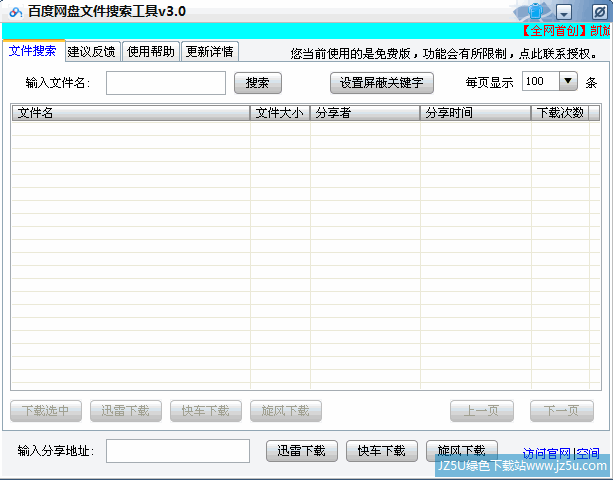The width and height of the screenshot is (613, 480).
Task: Close the window with the slashed-circle button
Action: 599,12
